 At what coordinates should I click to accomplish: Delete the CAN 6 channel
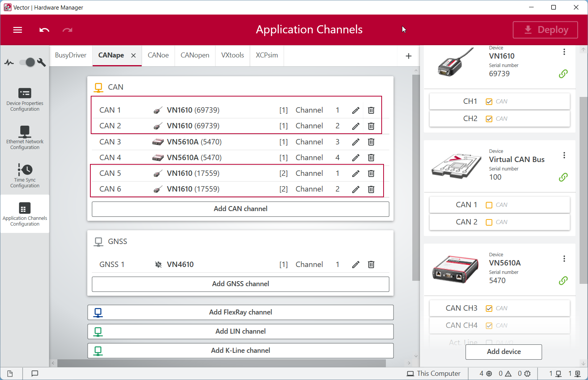[371, 189]
